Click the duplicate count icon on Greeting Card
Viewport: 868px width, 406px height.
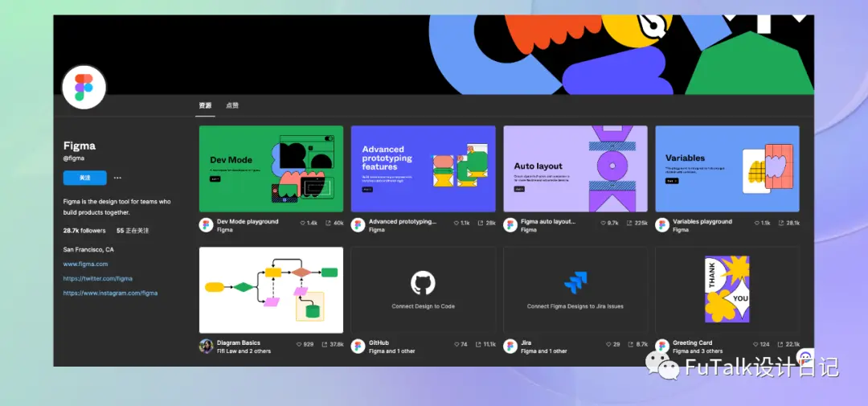tap(781, 344)
